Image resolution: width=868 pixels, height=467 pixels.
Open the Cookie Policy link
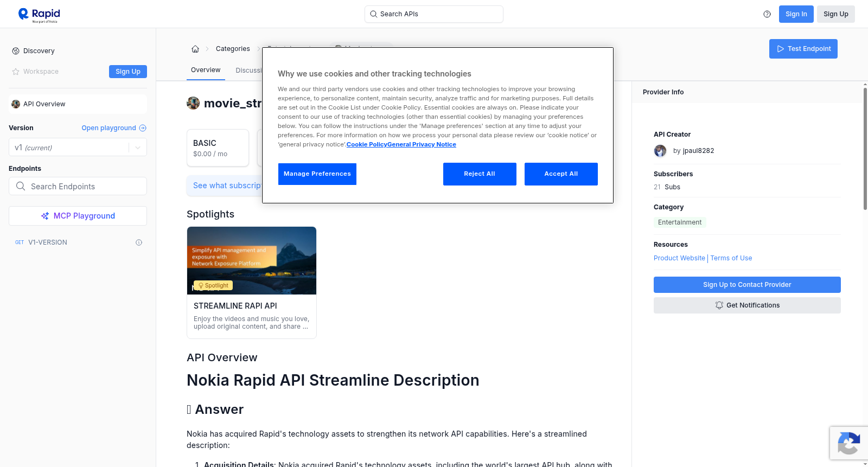[x=367, y=144]
